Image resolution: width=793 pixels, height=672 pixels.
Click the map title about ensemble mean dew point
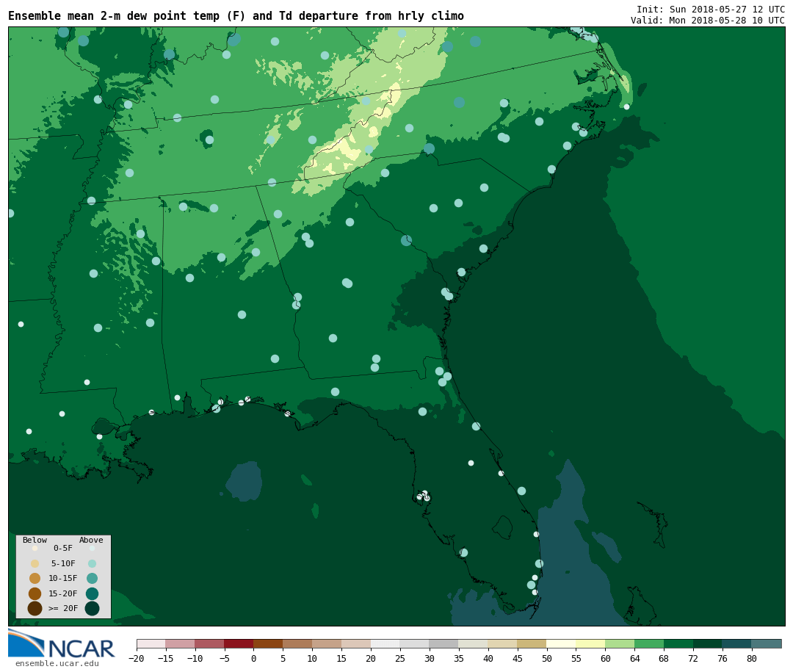click(236, 16)
